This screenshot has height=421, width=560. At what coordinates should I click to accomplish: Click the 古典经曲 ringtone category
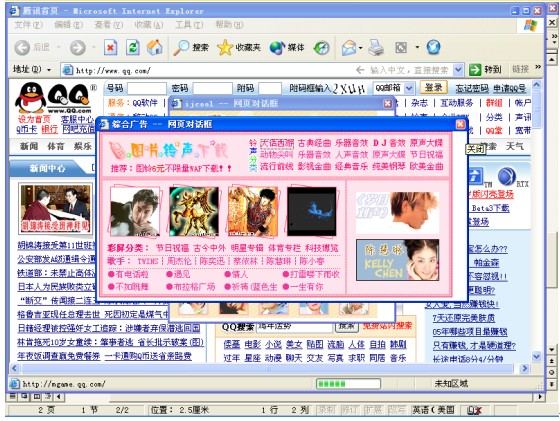[314, 143]
